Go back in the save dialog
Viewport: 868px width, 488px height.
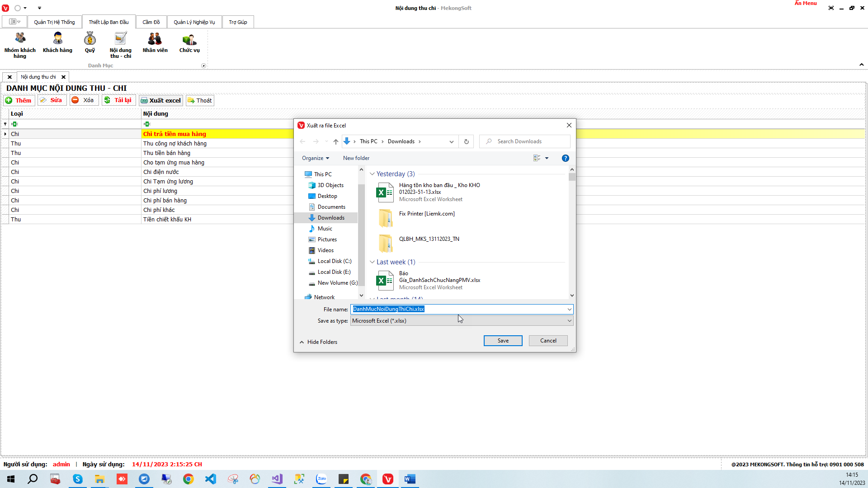point(302,141)
